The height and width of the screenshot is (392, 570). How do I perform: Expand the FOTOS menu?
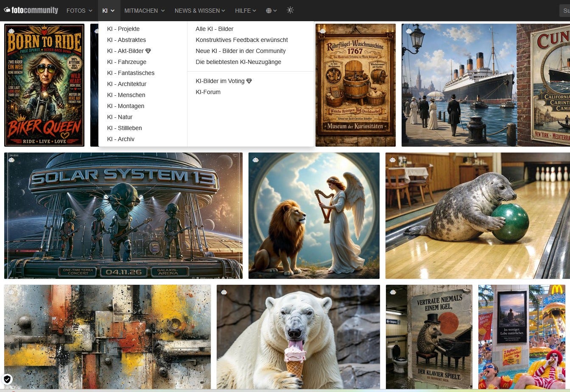(x=79, y=11)
